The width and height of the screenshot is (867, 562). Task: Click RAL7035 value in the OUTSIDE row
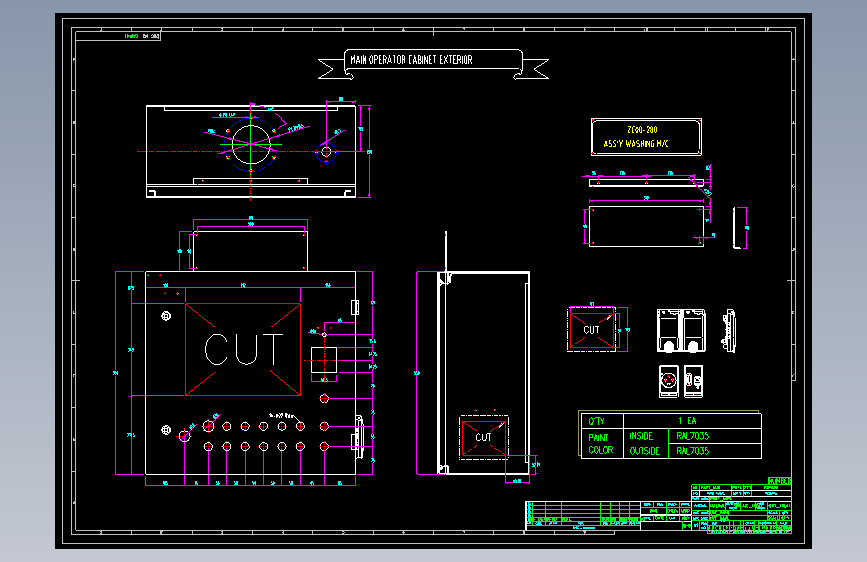point(692,451)
